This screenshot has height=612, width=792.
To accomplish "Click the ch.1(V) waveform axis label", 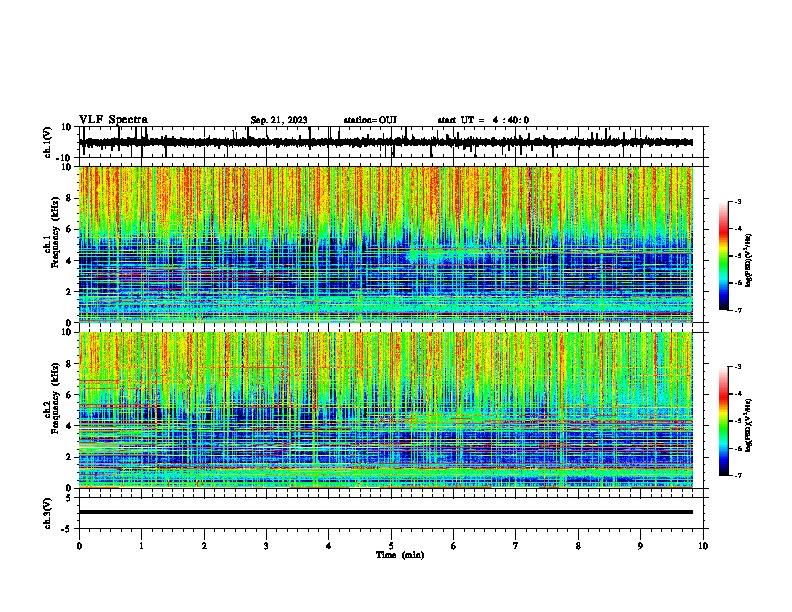I will 48,142.
